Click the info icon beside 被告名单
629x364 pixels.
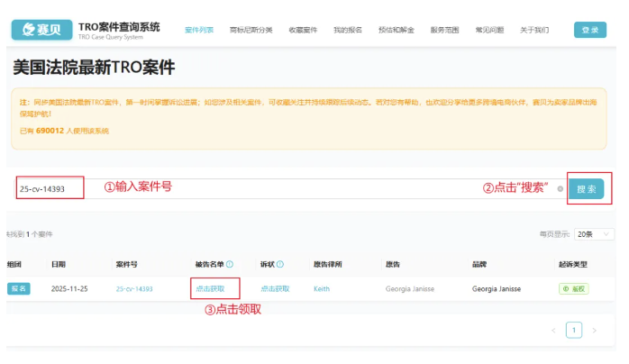[230, 264]
